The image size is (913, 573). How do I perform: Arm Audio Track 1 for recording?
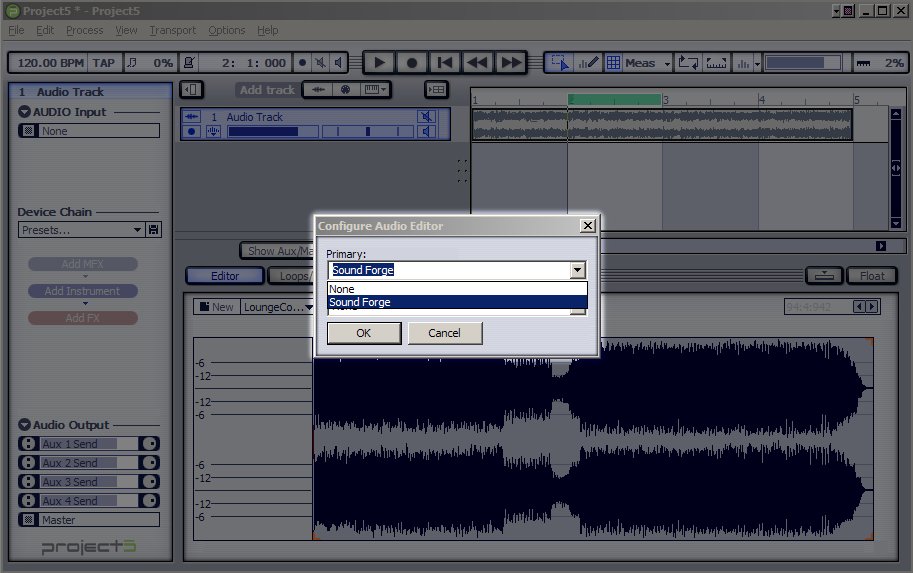[x=191, y=132]
